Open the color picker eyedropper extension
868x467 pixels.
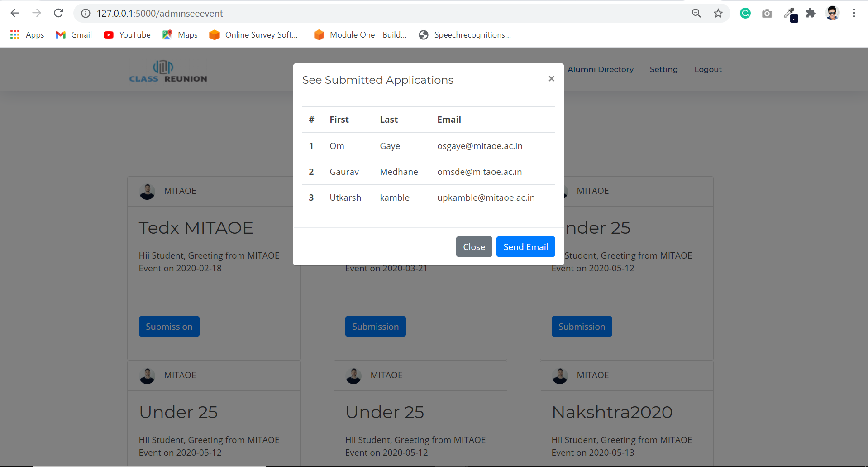[791, 14]
